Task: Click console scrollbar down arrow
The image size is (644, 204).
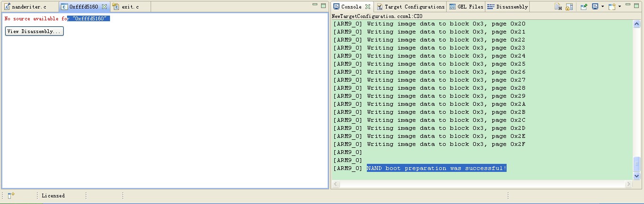Action: [636, 176]
